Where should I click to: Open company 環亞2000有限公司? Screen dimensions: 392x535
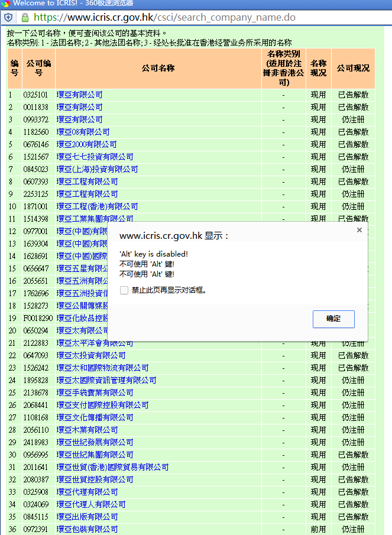point(86,144)
